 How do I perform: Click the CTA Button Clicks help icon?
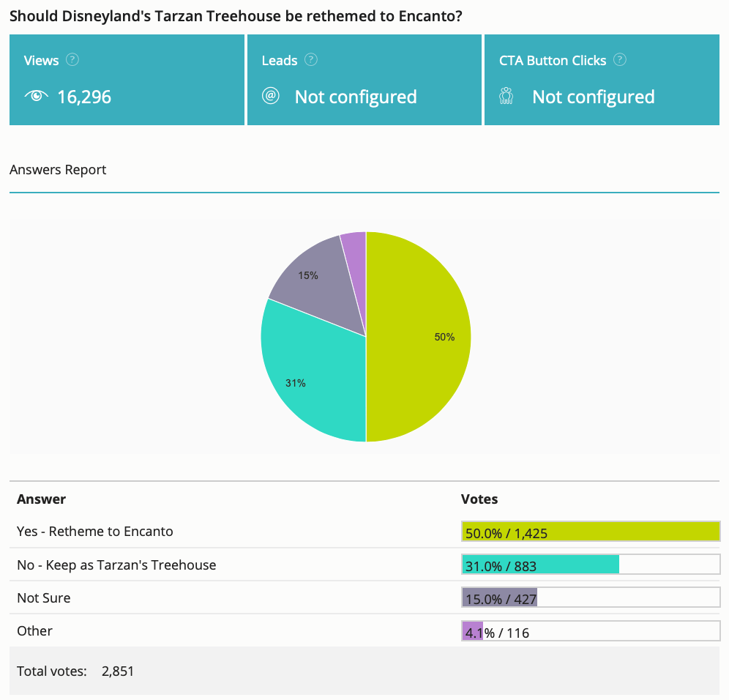619,60
